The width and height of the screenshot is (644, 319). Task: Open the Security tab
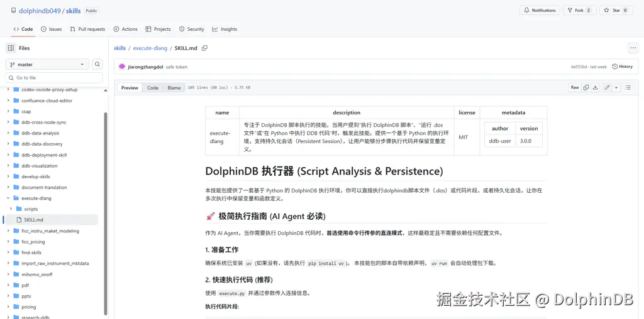[191, 29]
